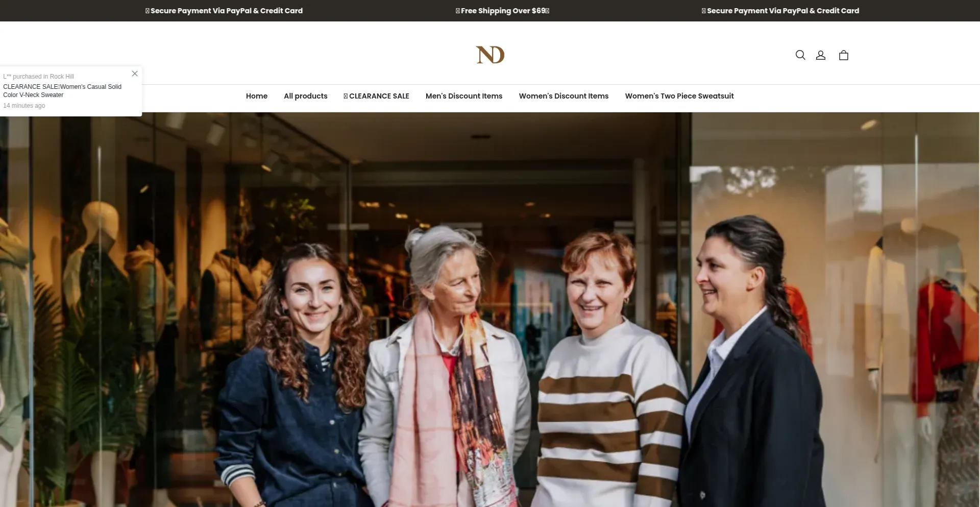Open Men's Discount Items menu
Viewport: 980px width, 507px height.
[x=464, y=96]
